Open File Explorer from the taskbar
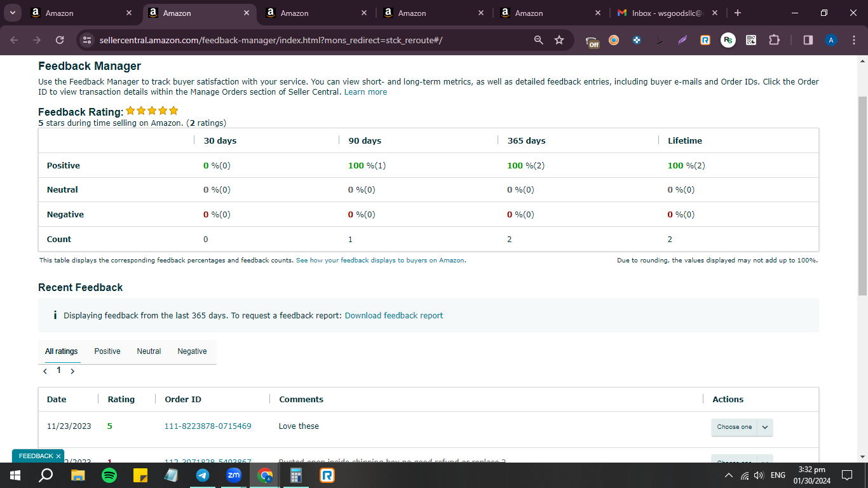This screenshot has height=488, width=868. click(x=78, y=475)
